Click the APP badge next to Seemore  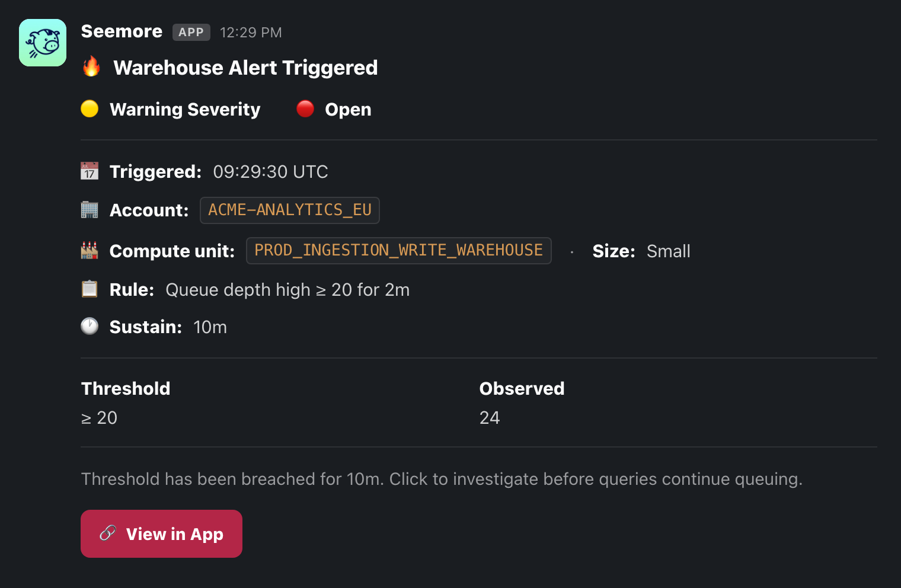click(x=191, y=32)
